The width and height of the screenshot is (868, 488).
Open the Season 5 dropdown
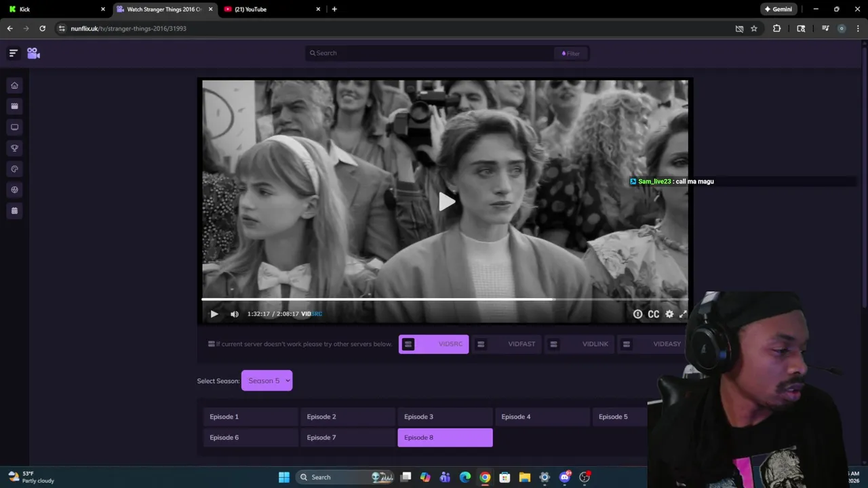pyautogui.click(x=267, y=381)
